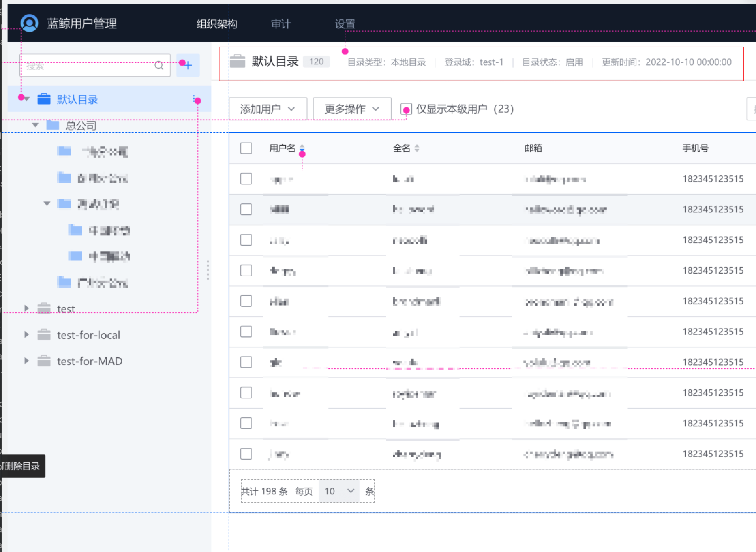The image size is (756, 552).
Task: Enable the 仅显示本级用户 checkbox
Action: click(x=406, y=109)
